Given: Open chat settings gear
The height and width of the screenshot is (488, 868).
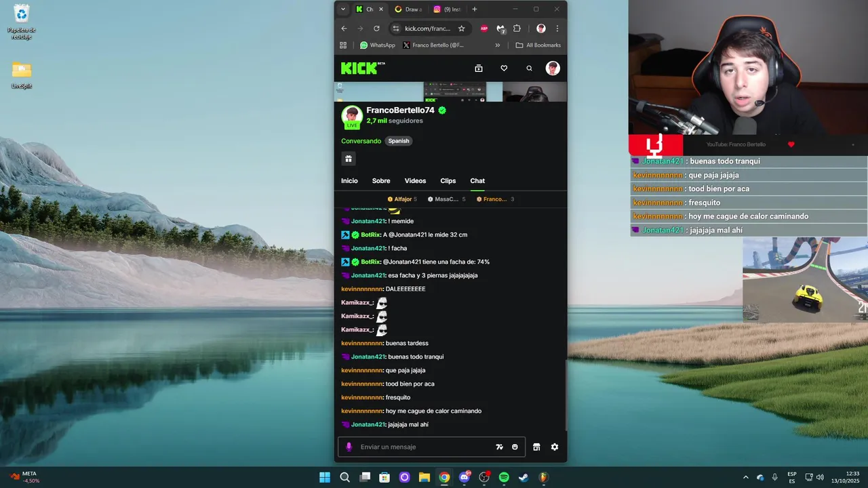Looking at the screenshot, I should point(555,447).
